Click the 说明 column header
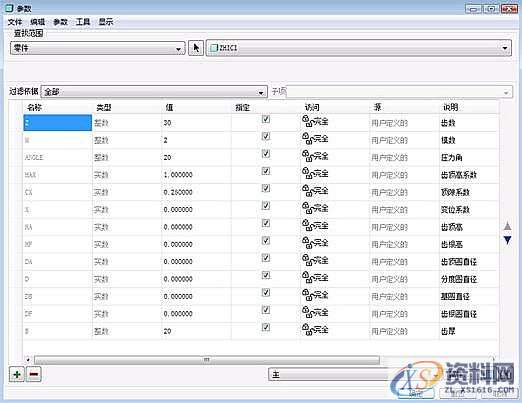Image resolution: width=522 pixels, height=403 pixels. tap(469, 107)
